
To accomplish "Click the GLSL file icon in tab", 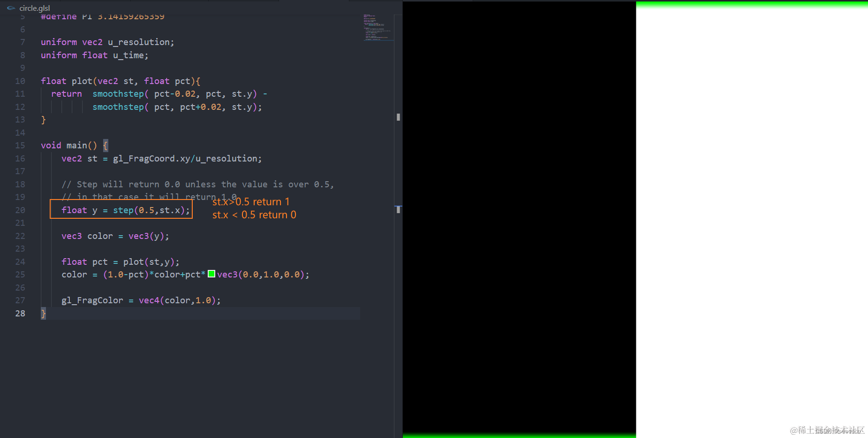I will (11, 8).
